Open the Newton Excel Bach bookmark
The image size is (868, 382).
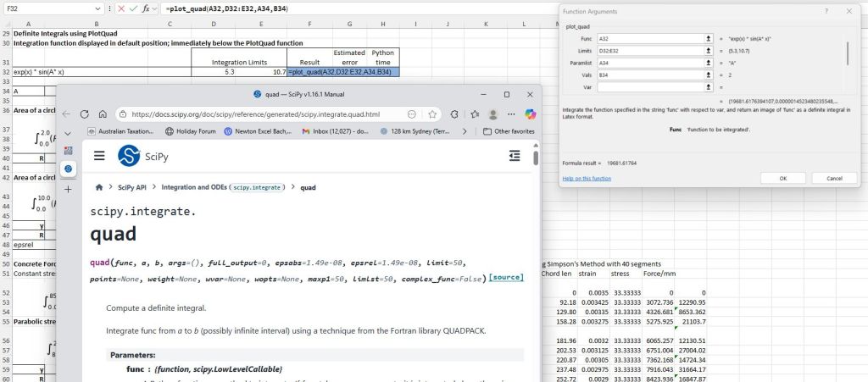[257, 131]
